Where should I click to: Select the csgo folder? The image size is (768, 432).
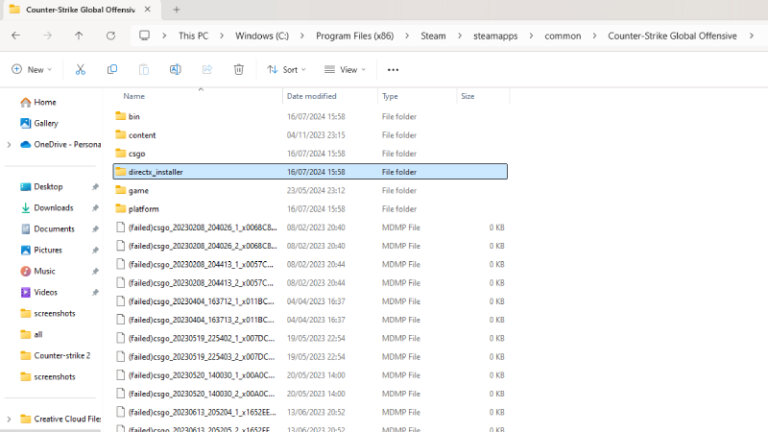(x=137, y=154)
